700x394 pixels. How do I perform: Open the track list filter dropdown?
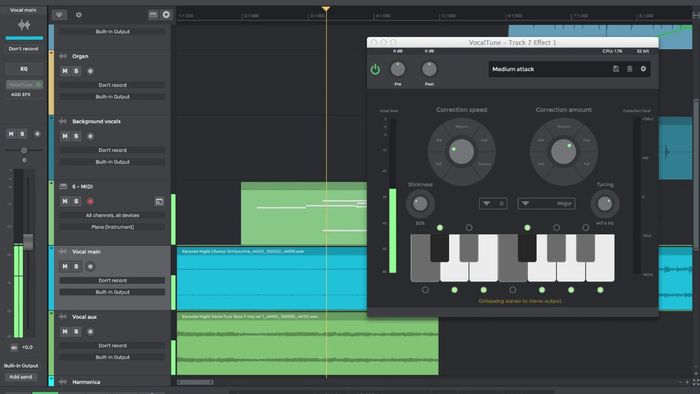point(59,15)
